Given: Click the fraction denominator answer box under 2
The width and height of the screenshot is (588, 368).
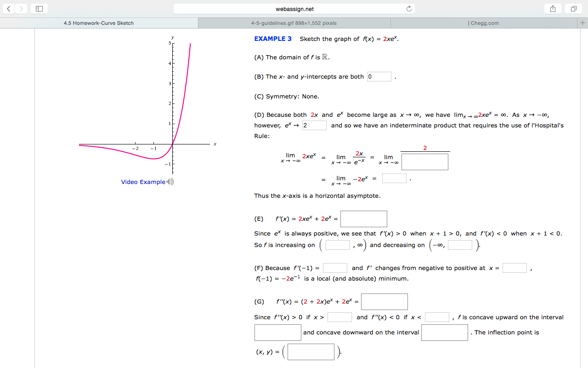Looking at the screenshot, I should click(x=424, y=162).
